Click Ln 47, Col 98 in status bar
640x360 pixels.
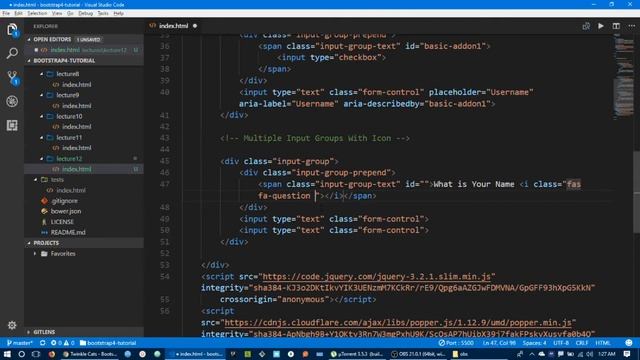(x=499, y=343)
